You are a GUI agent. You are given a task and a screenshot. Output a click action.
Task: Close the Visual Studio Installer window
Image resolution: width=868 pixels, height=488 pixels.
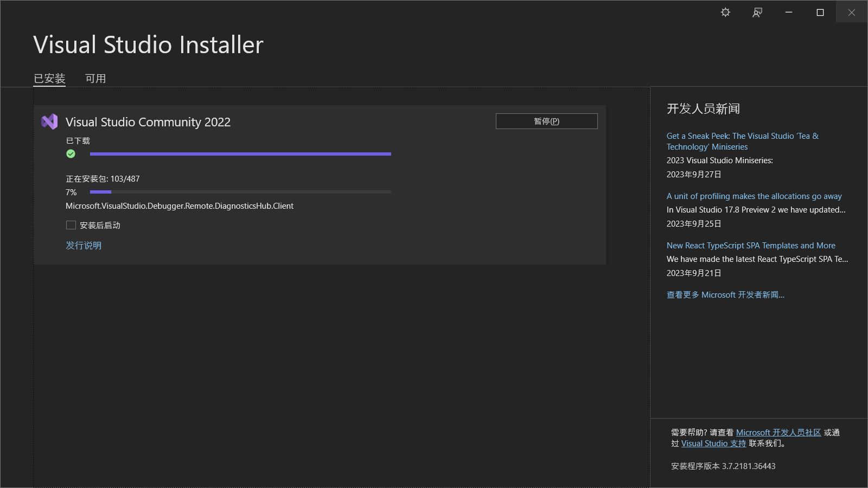(x=852, y=12)
